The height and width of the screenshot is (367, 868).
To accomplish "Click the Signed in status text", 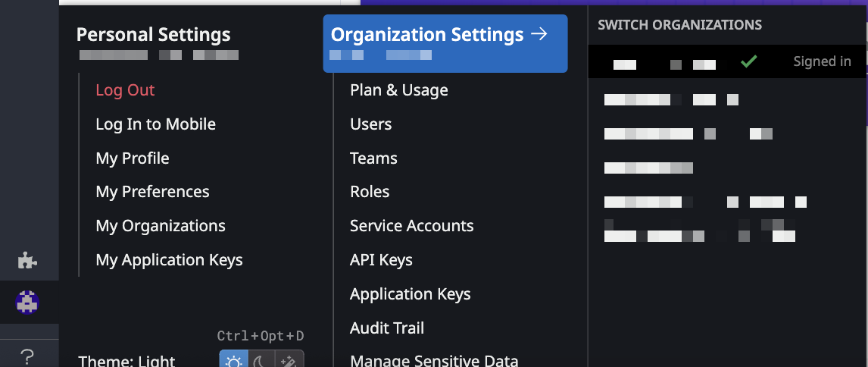I will coord(822,61).
